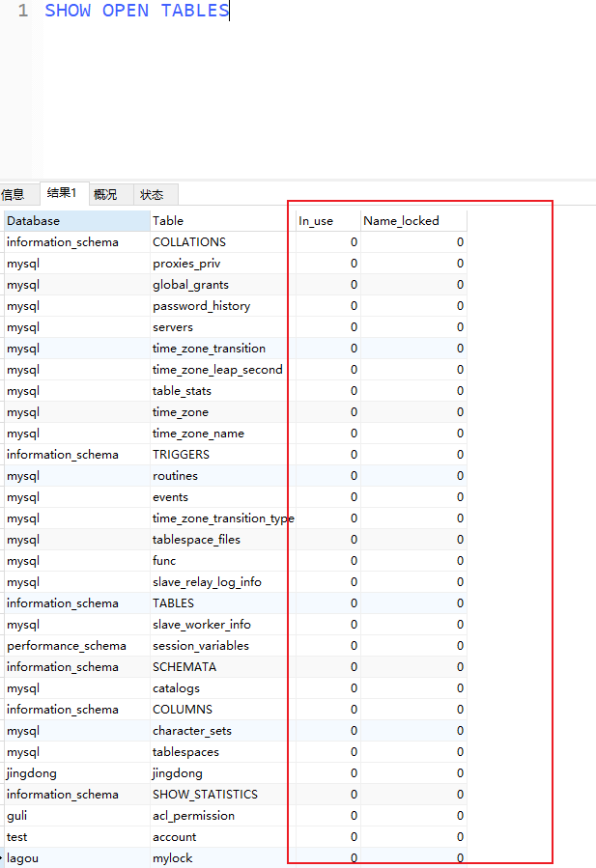Select the time_zone_leap_second cell
The height and width of the screenshot is (868, 596).
click(223, 369)
